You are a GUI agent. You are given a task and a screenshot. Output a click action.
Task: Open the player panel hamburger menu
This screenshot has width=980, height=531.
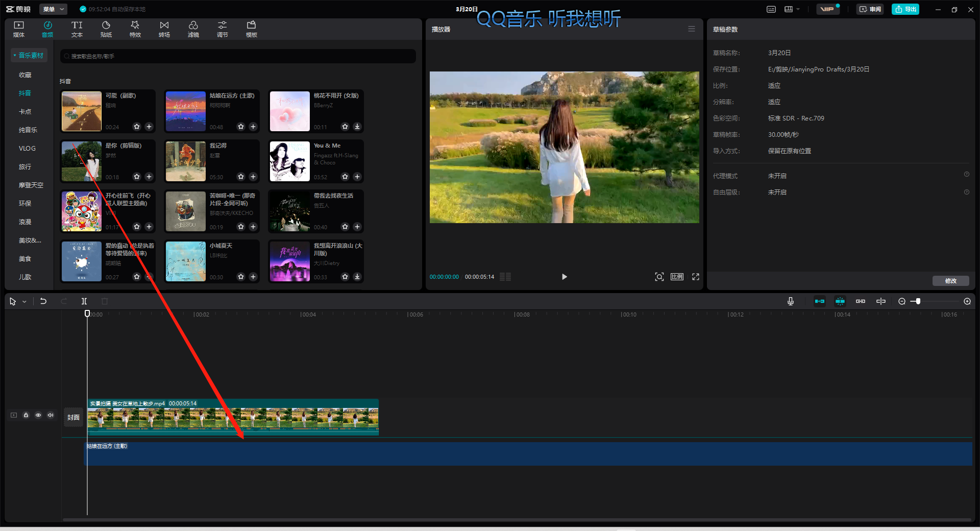[692, 29]
